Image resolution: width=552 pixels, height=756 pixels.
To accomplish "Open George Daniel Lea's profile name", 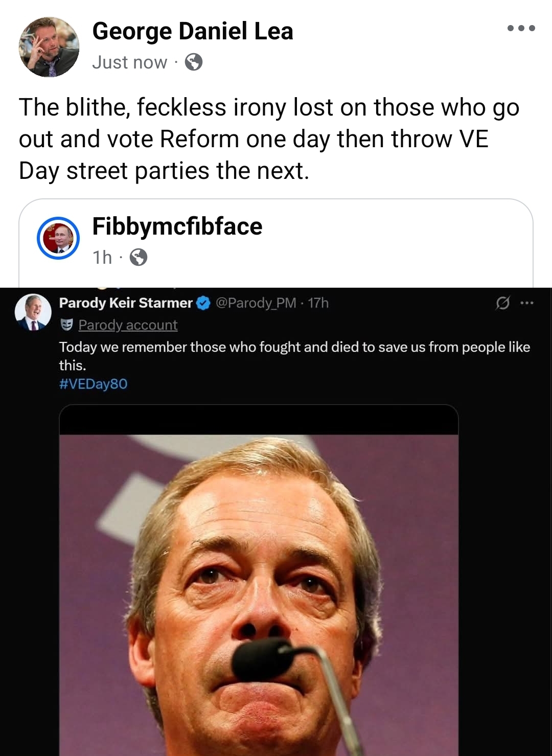I will [193, 31].
